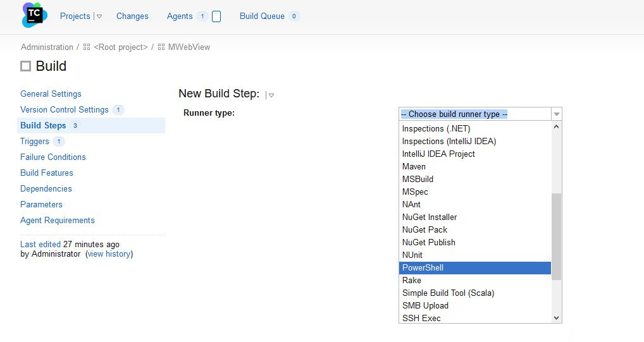Viewport: 644px width, 342px height.
Task: Open the Build Queue link
Action: (x=262, y=16)
